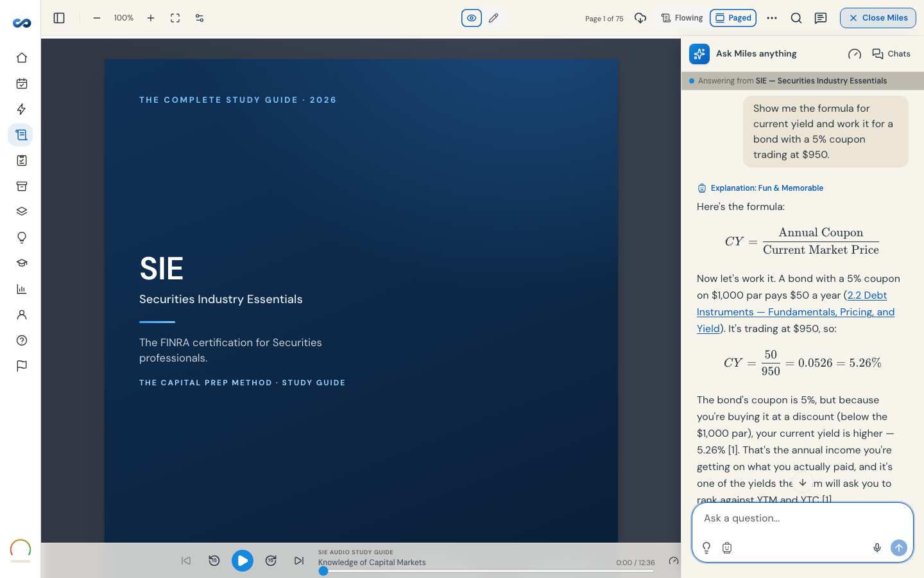Toggle the sidebar panel icon

[x=59, y=18]
